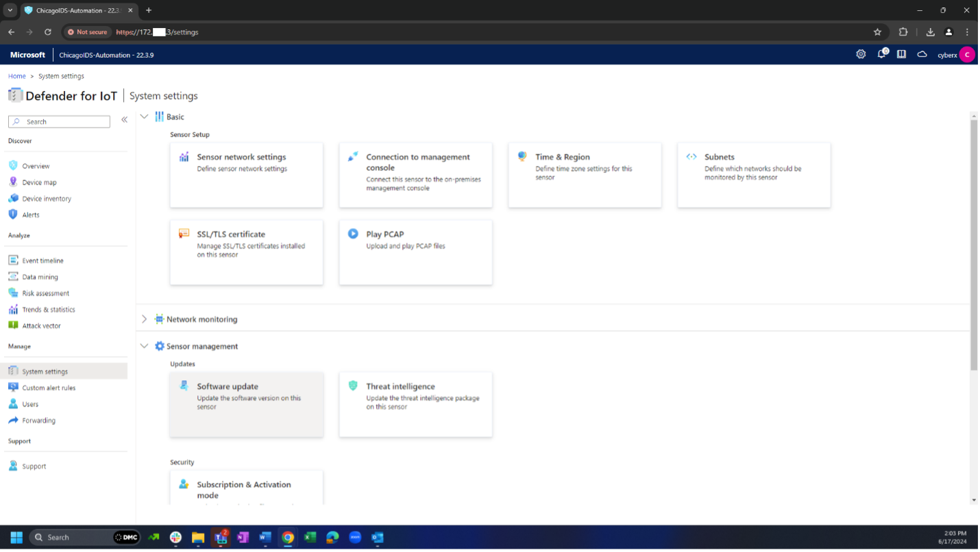
Task: Open Chrome profile icon
Action: [948, 32]
